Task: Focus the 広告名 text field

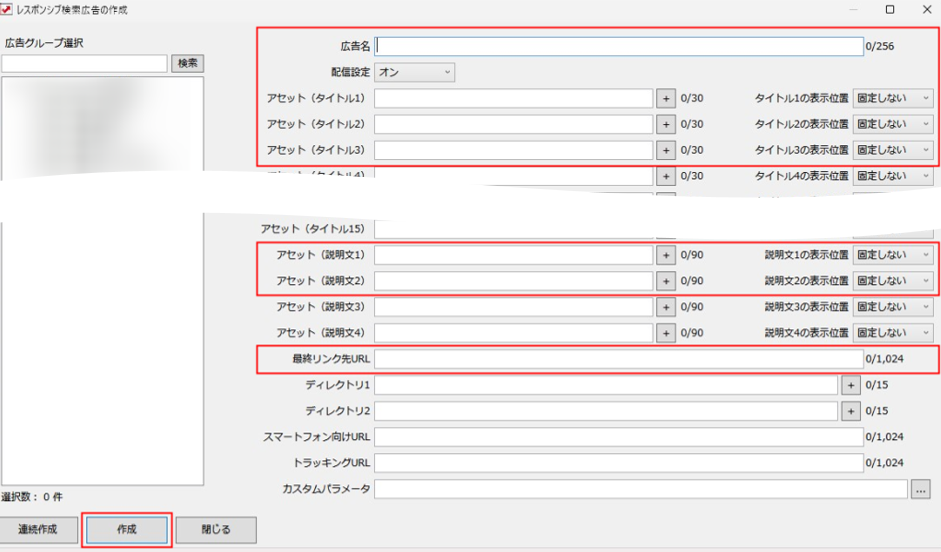Action: tap(618, 46)
